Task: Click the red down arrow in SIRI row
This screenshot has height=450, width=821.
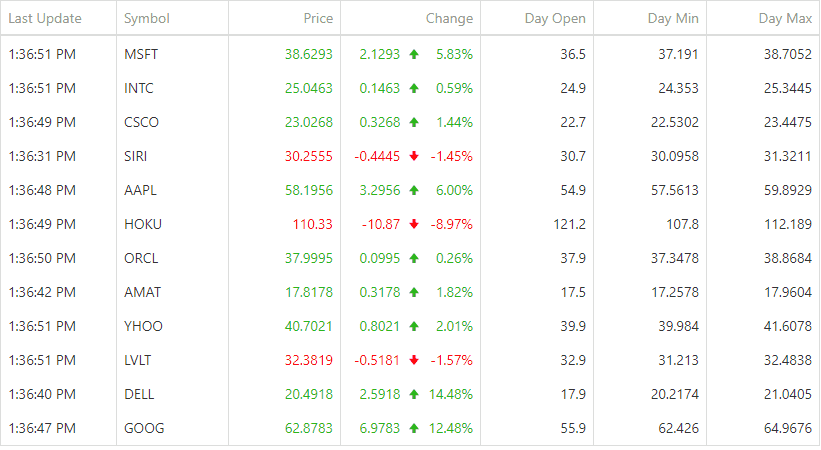Action: 414,156
